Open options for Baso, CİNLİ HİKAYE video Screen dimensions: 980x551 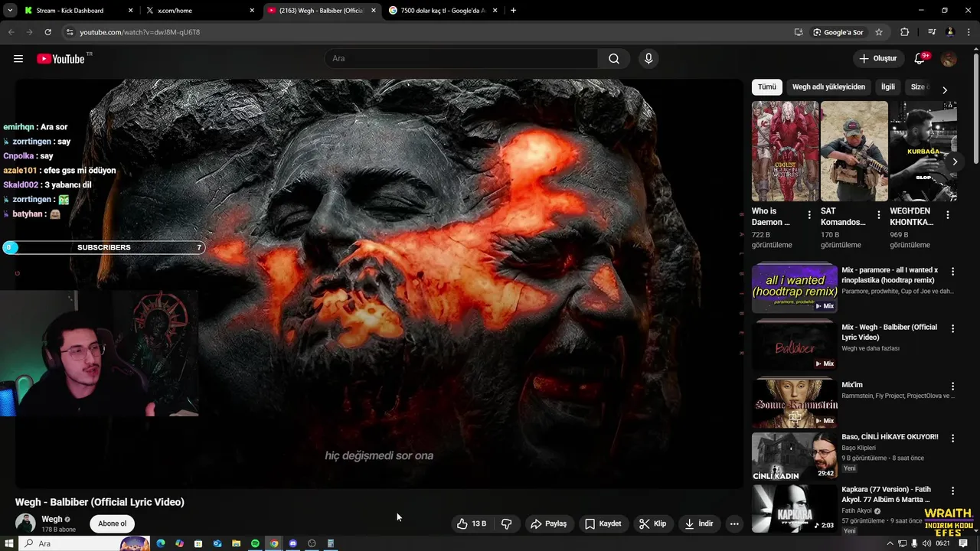(x=952, y=439)
